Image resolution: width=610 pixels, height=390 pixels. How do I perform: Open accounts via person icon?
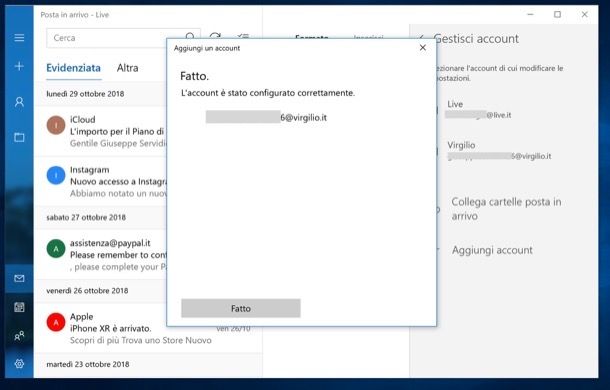(19, 102)
